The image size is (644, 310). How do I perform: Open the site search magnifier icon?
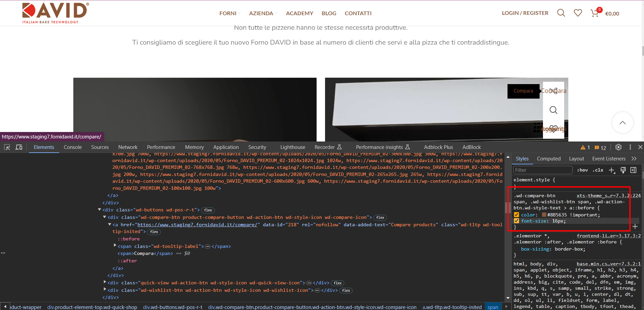[561, 13]
